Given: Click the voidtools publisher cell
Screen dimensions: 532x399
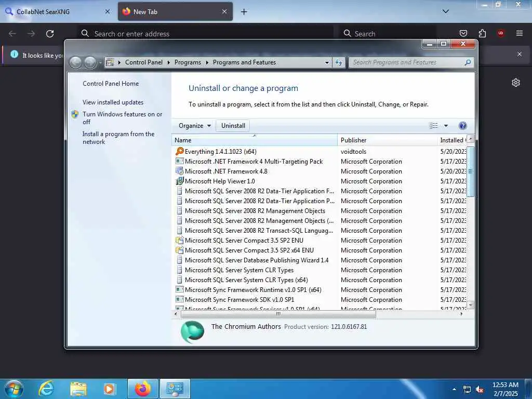Looking at the screenshot, I should point(353,152).
